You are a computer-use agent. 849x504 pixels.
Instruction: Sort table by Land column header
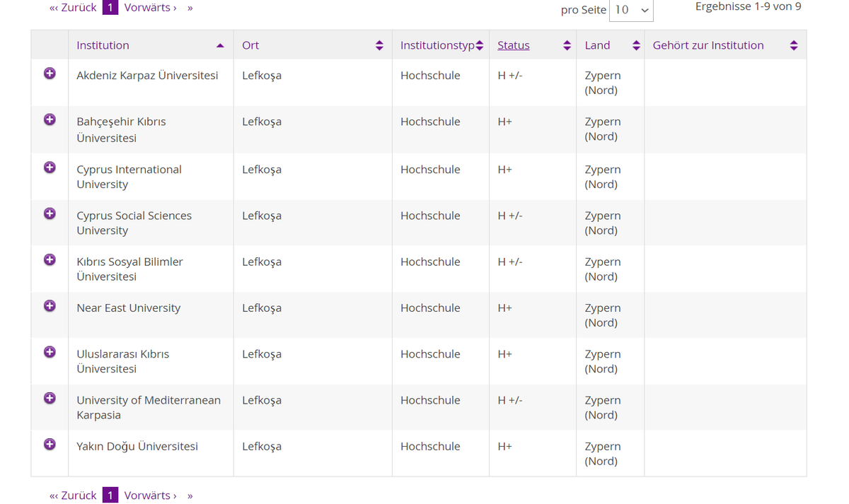point(597,45)
